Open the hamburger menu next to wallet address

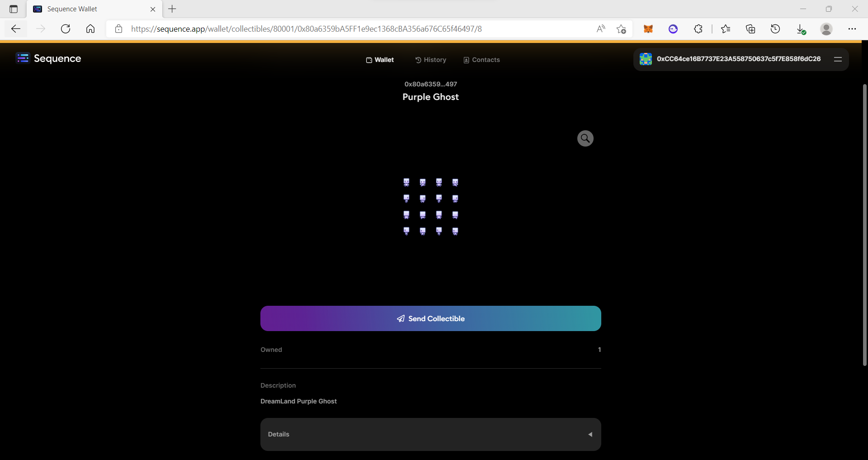[x=838, y=59]
